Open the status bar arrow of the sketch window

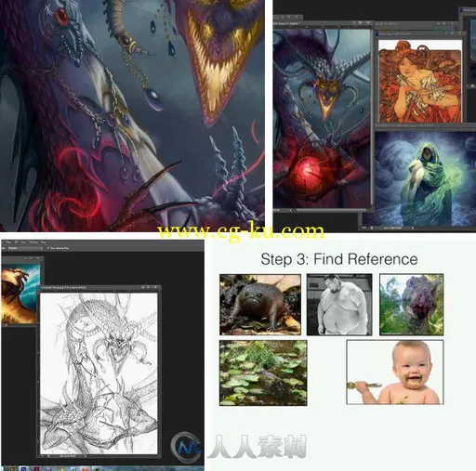pos(86,456)
